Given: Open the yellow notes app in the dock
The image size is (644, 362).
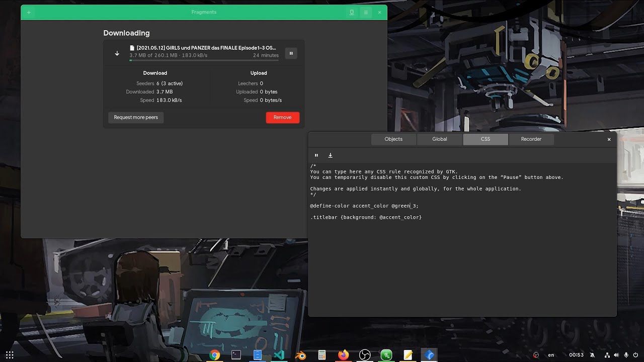Looking at the screenshot, I should click(x=408, y=355).
